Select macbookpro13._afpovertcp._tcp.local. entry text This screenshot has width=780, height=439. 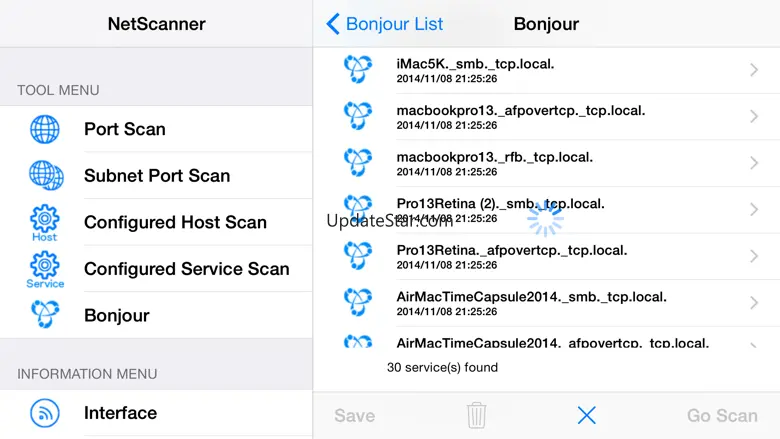click(521, 111)
